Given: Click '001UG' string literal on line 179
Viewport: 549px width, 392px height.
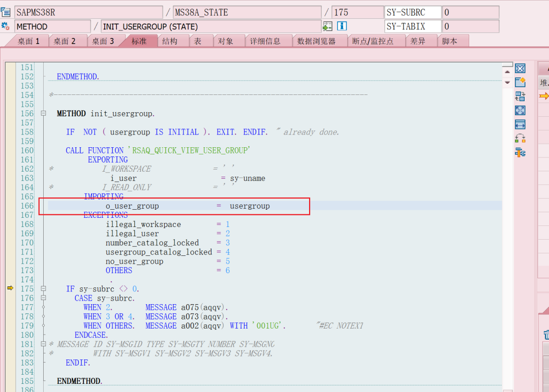Looking at the screenshot, I should (x=269, y=325).
